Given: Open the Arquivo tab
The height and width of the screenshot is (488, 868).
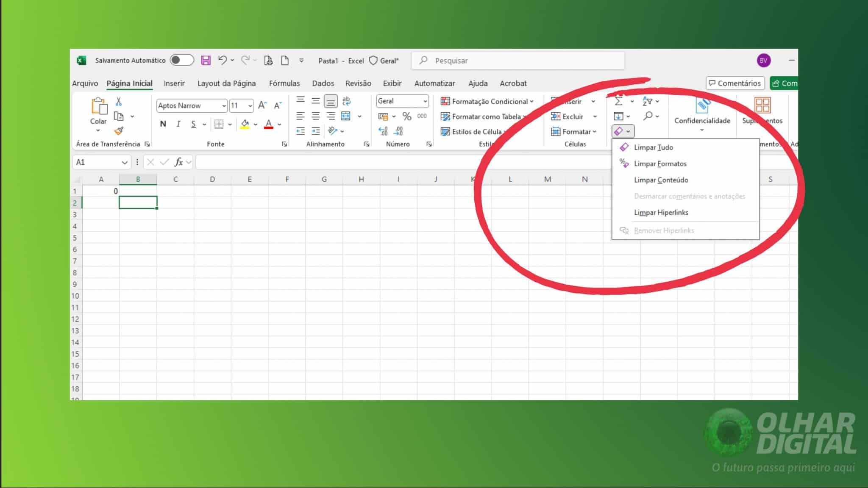Looking at the screenshot, I should (85, 83).
